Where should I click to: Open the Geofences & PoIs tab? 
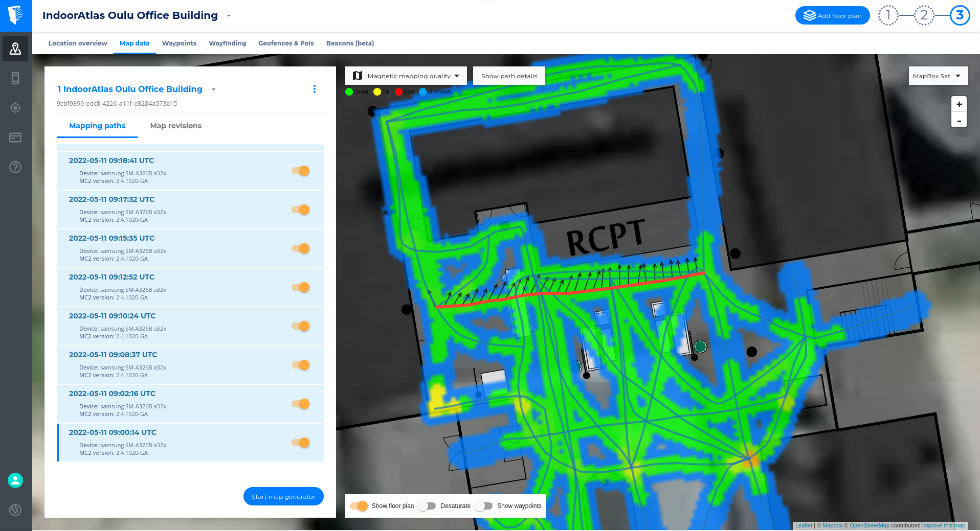[x=286, y=43]
